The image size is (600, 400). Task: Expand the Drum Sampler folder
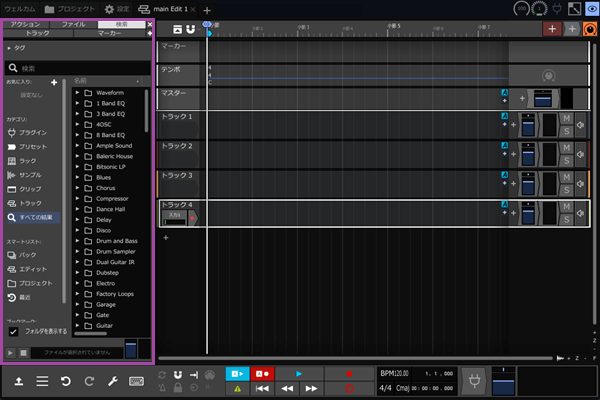78,252
